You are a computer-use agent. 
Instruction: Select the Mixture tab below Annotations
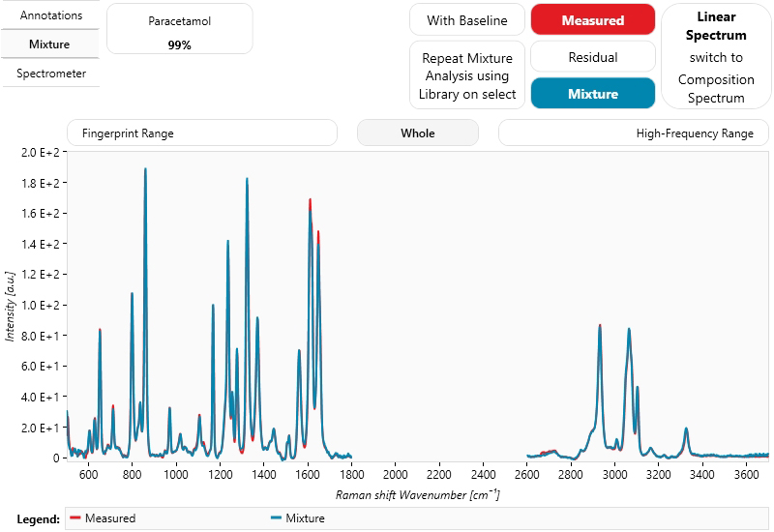[50, 44]
